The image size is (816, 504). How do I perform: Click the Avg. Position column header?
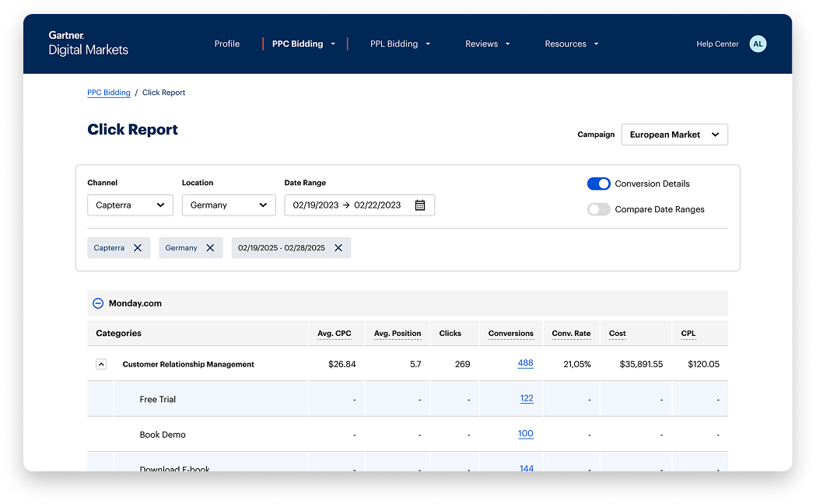click(397, 334)
